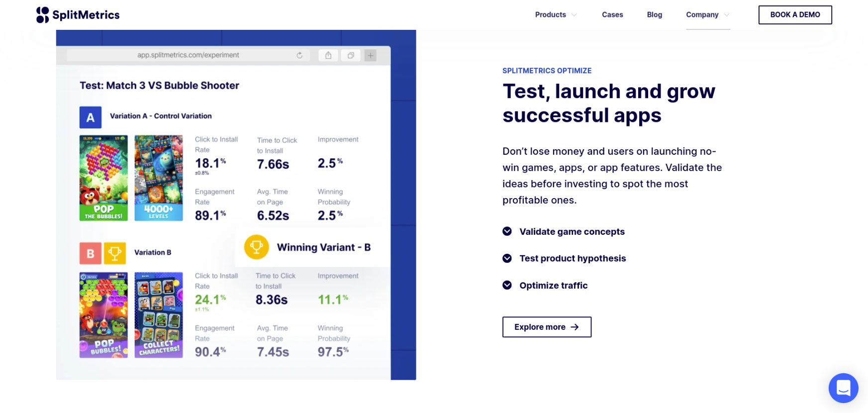Click the Explore more button

pos(547,327)
